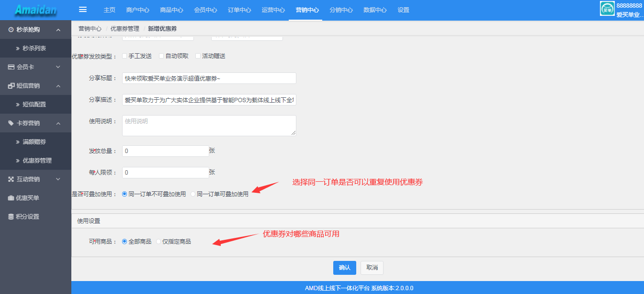
Task: Click the 取消 button
Action: [372, 268]
